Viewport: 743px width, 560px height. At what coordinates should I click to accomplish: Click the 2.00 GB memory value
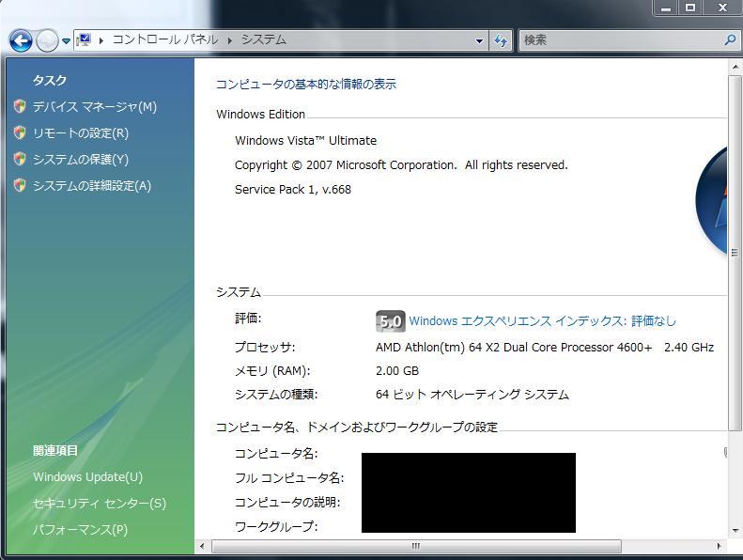pos(397,371)
